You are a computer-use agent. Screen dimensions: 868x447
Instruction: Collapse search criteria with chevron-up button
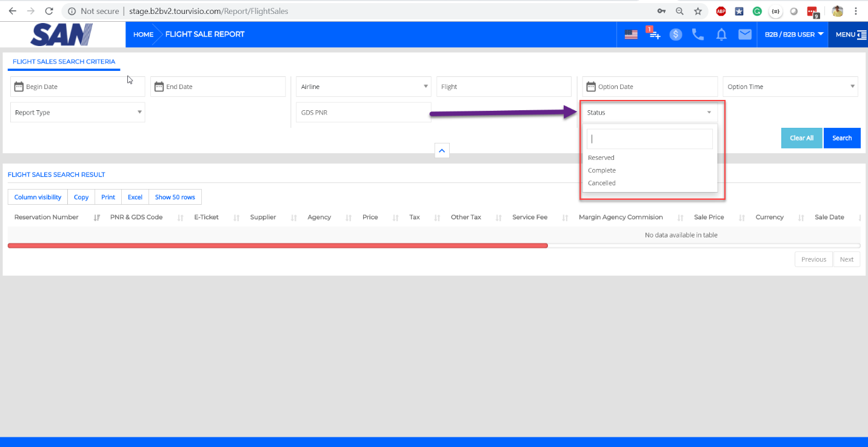coord(442,150)
